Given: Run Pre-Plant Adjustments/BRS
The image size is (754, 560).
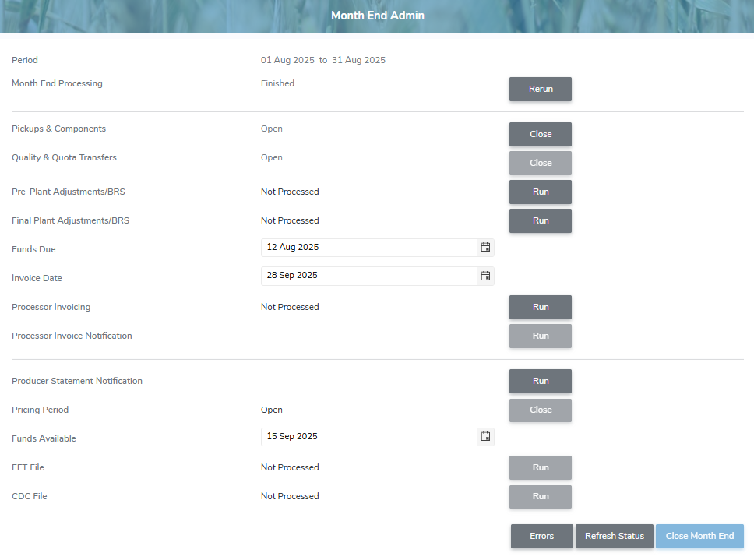Looking at the screenshot, I should tap(540, 192).
